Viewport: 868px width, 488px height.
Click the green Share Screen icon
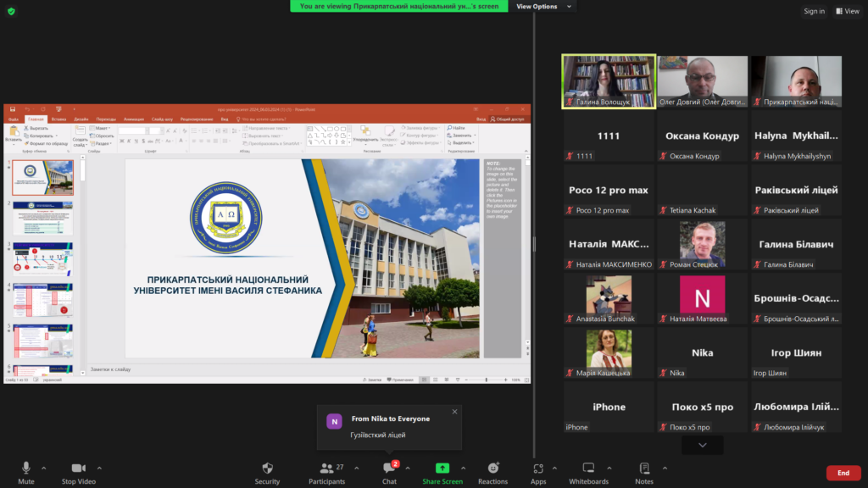tap(442, 469)
